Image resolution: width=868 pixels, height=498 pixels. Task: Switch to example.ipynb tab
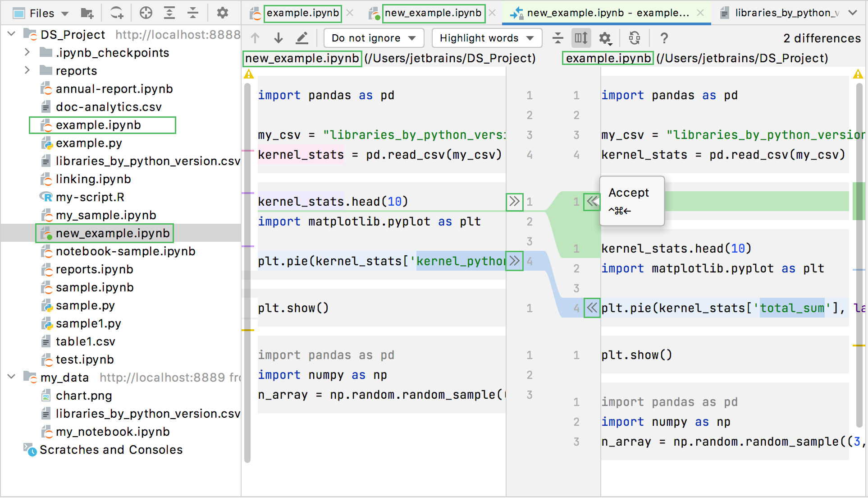[302, 13]
